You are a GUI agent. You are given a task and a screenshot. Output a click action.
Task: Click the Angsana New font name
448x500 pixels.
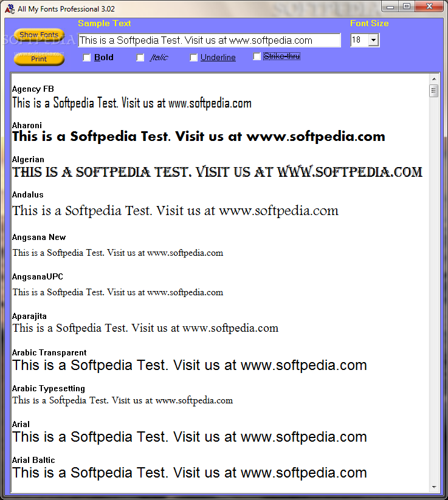click(x=39, y=238)
